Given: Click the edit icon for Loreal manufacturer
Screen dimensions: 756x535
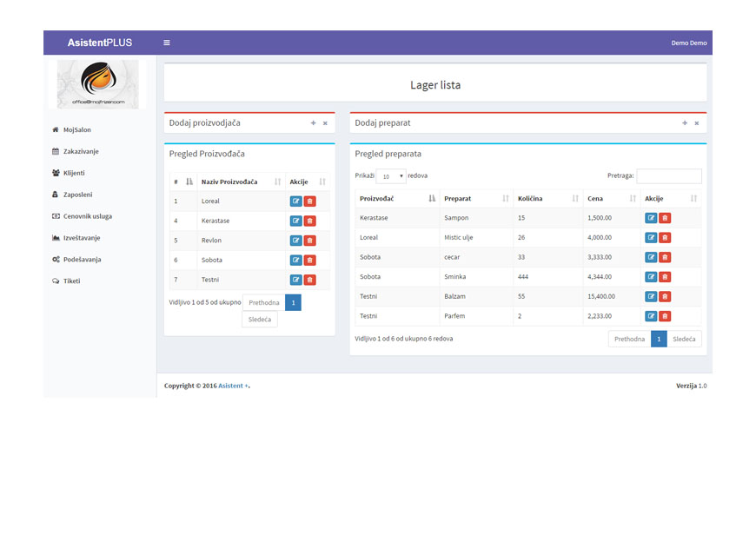Looking at the screenshot, I should [x=295, y=201].
